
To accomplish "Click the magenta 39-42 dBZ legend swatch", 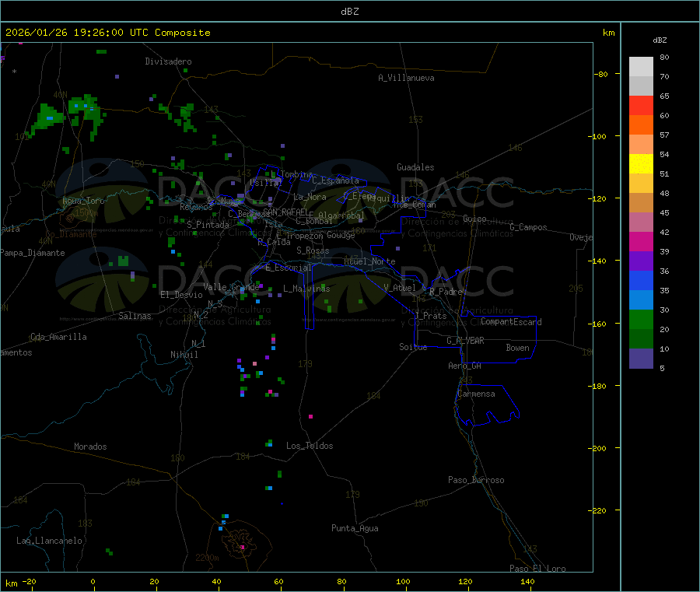I will coord(641,241).
